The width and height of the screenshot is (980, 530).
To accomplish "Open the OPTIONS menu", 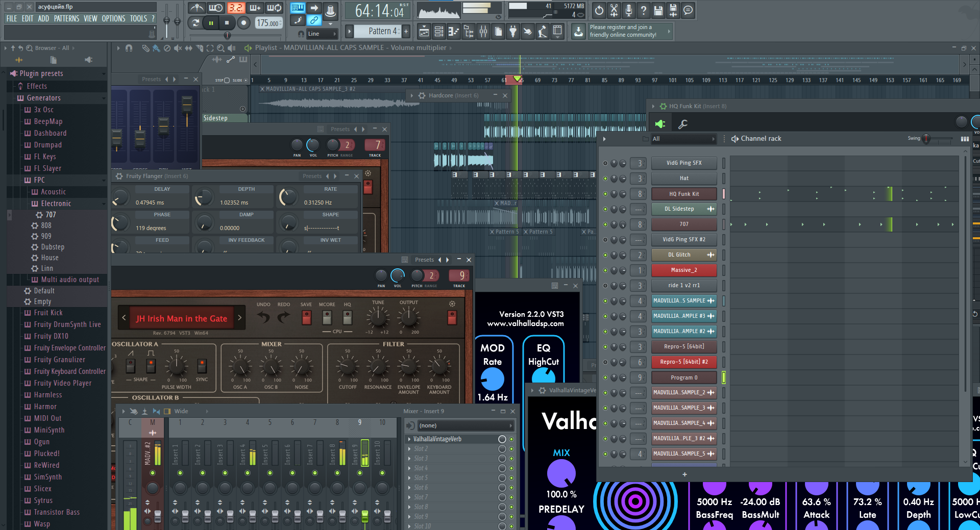I will pyautogui.click(x=113, y=18).
